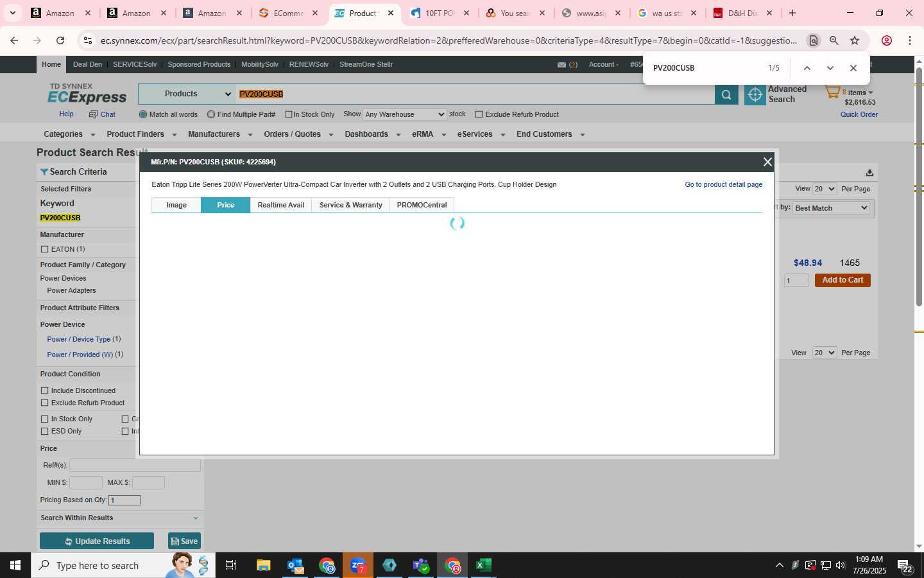This screenshot has width=924, height=578.
Task: Open Advanced Search crosshair icon
Action: [755, 94]
